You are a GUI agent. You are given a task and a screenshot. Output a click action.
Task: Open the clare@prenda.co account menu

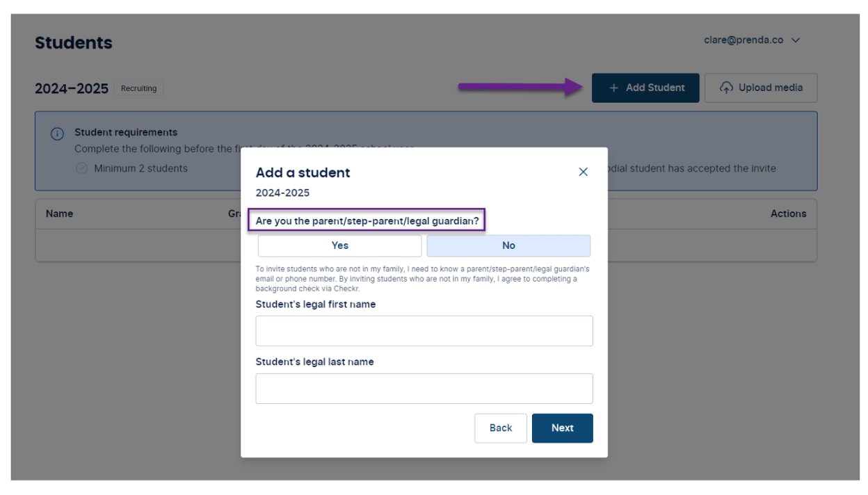click(x=743, y=40)
